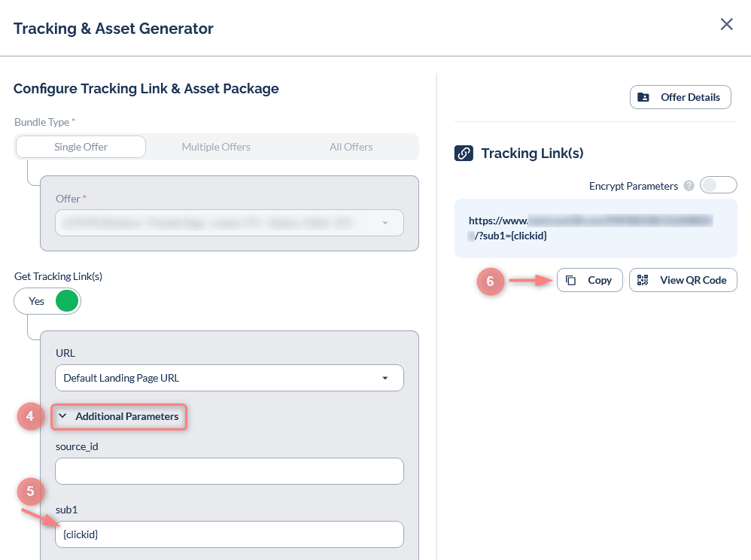Image resolution: width=751 pixels, height=560 pixels.
Task: Choose the All Offers bundle type
Action: pyautogui.click(x=351, y=147)
